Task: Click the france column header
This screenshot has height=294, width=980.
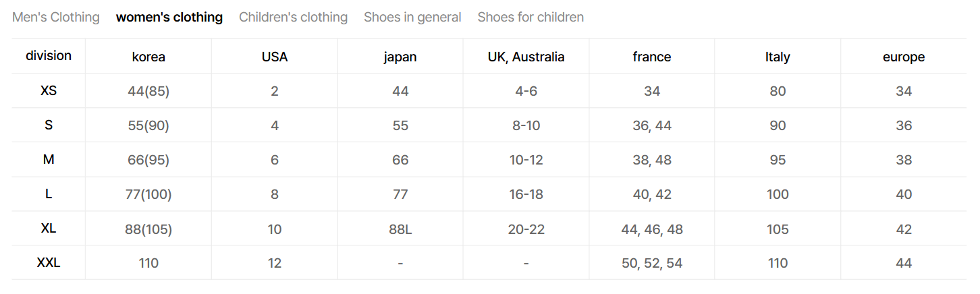Action: (x=652, y=57)
